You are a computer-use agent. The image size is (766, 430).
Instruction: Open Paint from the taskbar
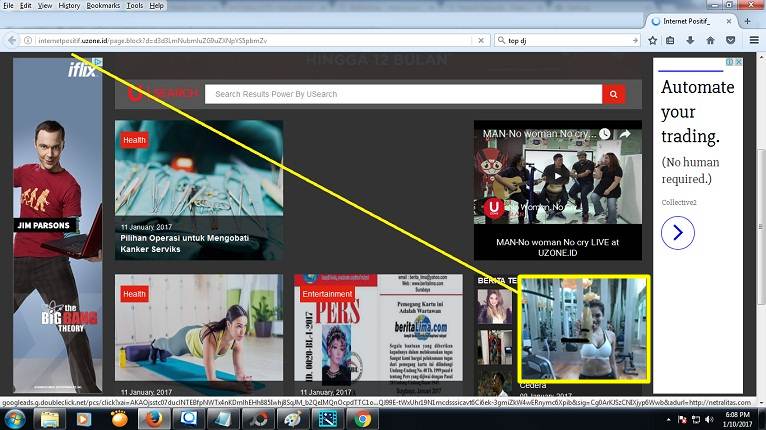[x=293, y=419]
